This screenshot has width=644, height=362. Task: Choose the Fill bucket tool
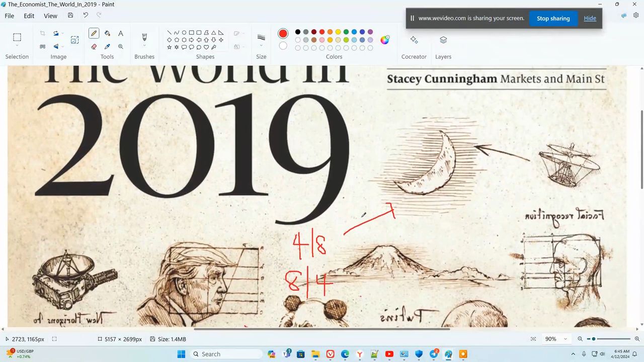[107, 33]
